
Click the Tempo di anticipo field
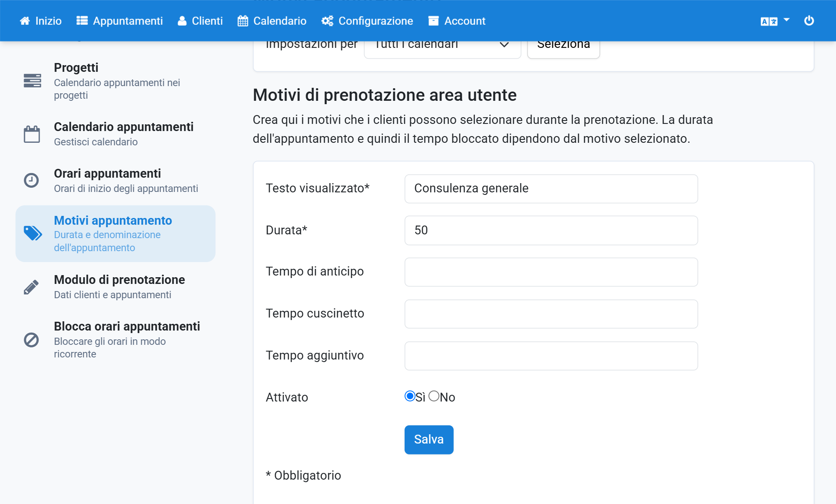tap(551, 272)
